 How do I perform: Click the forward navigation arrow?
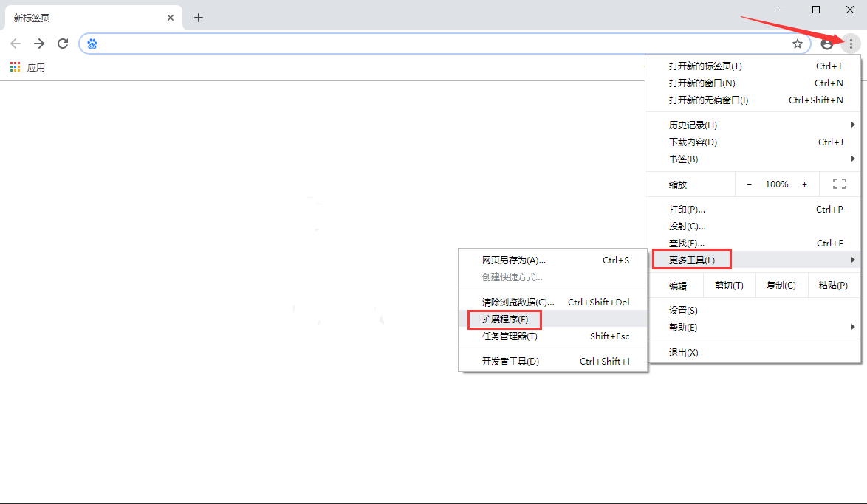[x=39, y=44]
